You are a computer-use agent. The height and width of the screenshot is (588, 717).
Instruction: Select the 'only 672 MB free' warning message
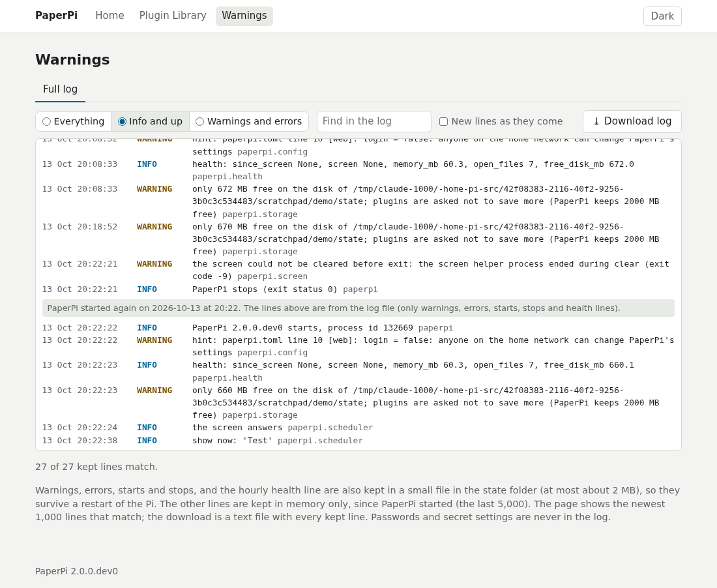point(426,201)
